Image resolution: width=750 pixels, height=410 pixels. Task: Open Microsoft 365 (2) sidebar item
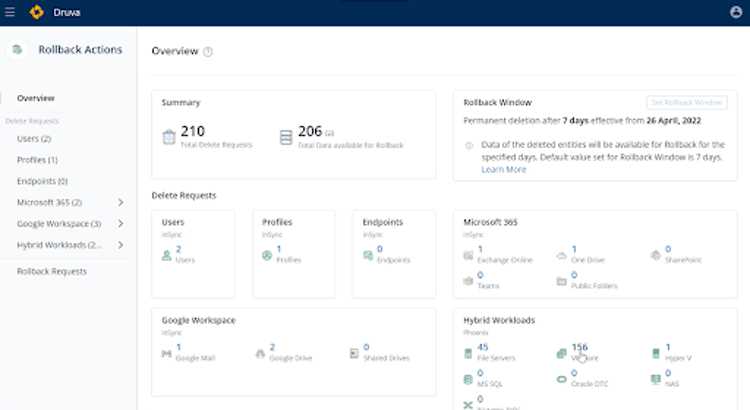tap(49, 202)
